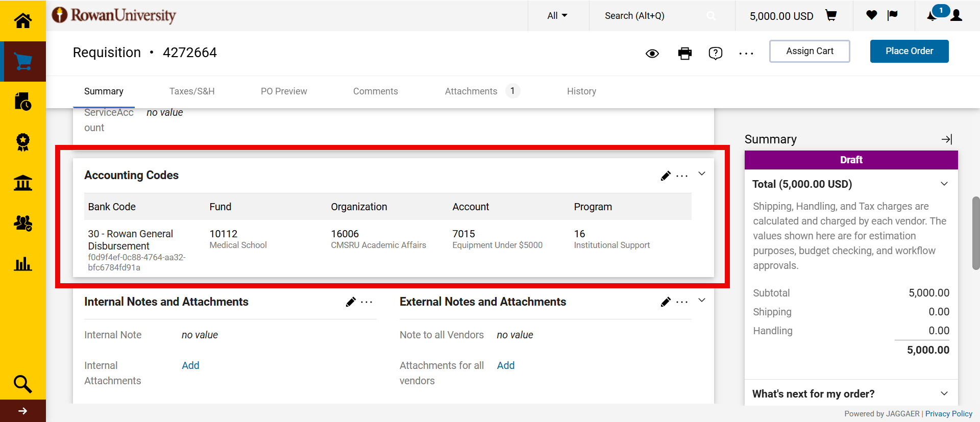
Task: Click the favorites heart icon
Action: tap(871, 15)
